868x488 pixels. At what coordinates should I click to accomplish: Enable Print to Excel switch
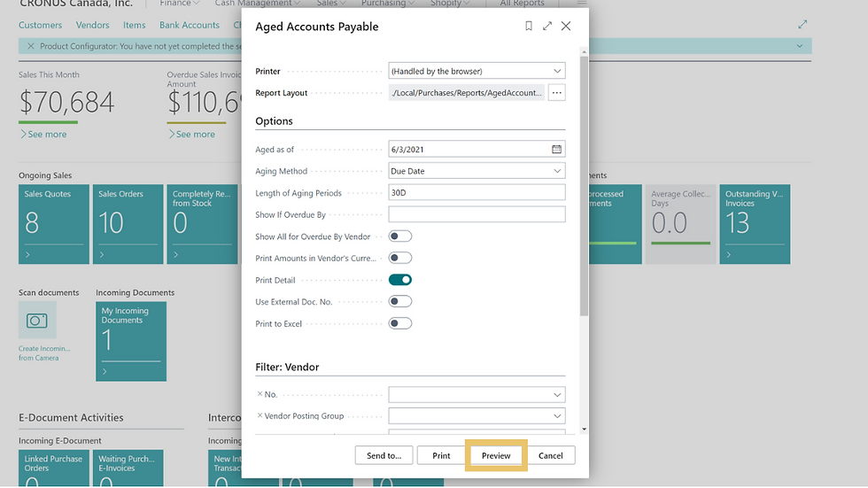click(400, 323)
